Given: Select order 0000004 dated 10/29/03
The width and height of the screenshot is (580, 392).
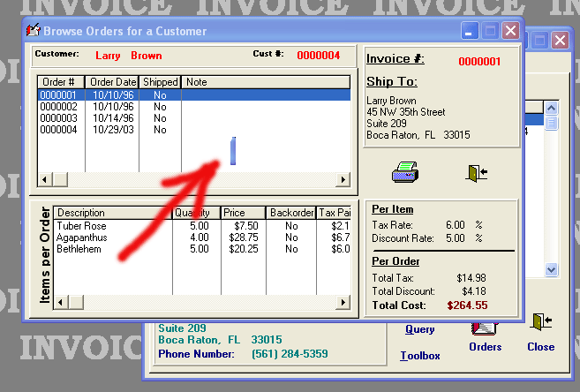Looking at the screenshot, I should [60, 130].
